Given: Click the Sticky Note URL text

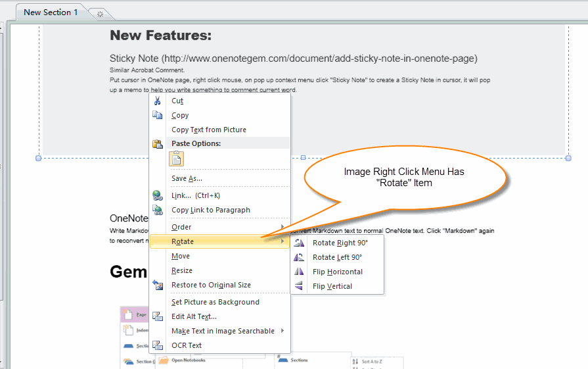Looking at the screenshot, I should click(293, 58).
